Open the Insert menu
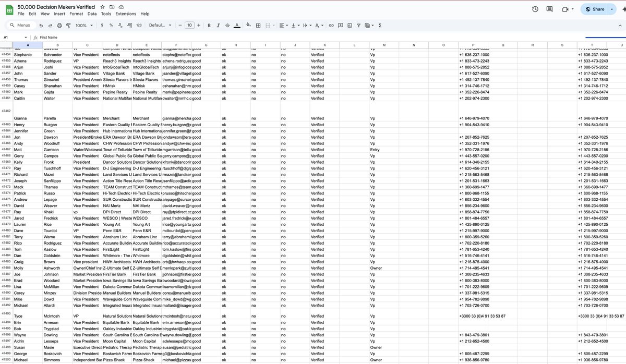Screen dimensions: 626x364 [59, 14]
